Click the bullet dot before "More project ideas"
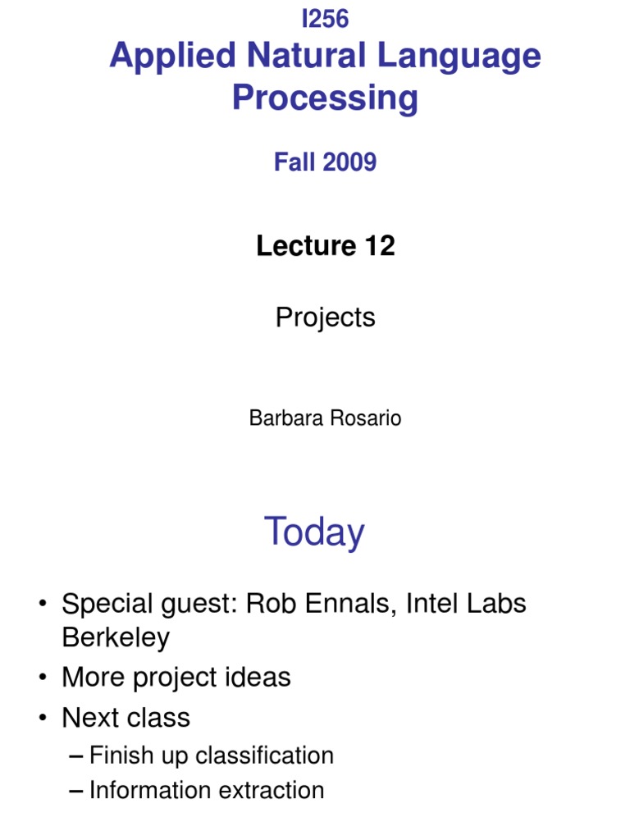This screenshot has width=630, height=840. [x=43, y=678]
